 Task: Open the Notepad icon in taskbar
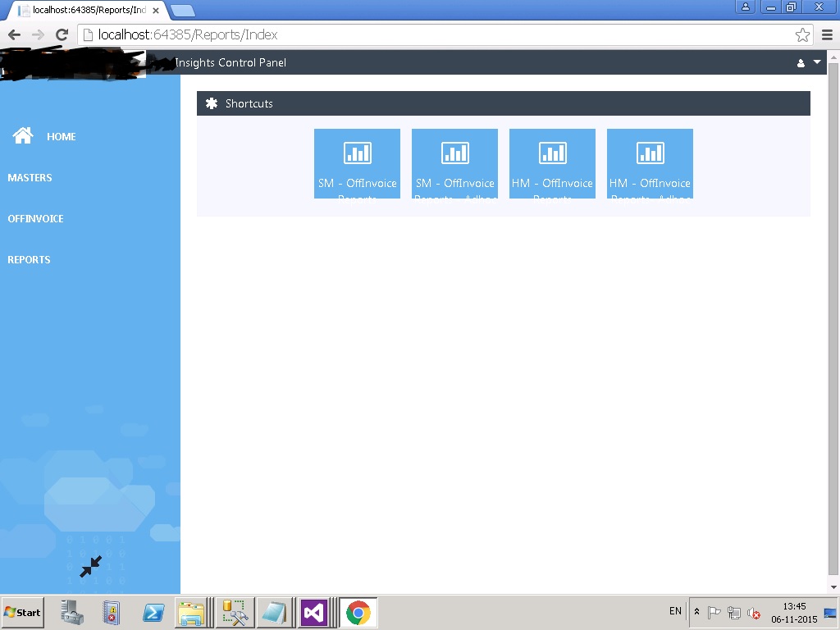pos(275,612)
